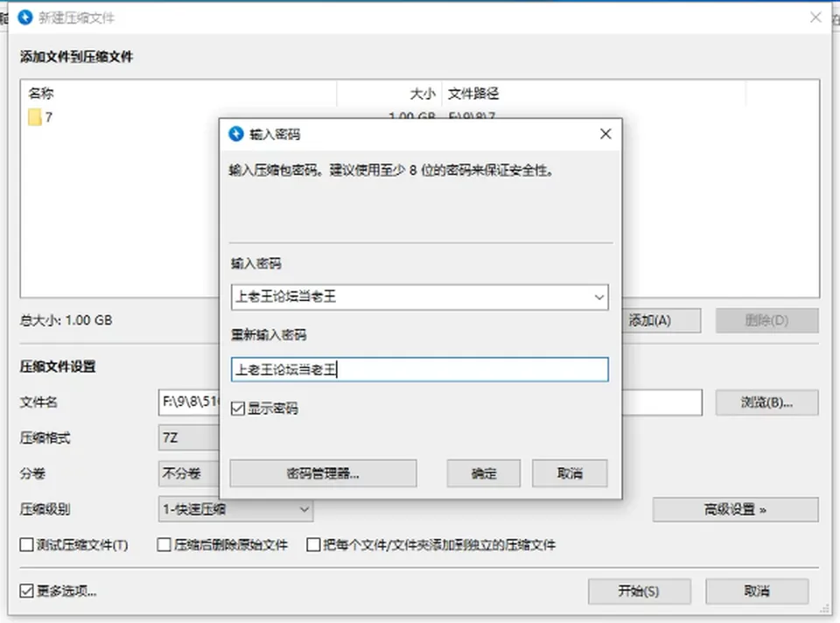Check option to add each file to separate archive
Screen dimensions: 840x623
point(313,545)
